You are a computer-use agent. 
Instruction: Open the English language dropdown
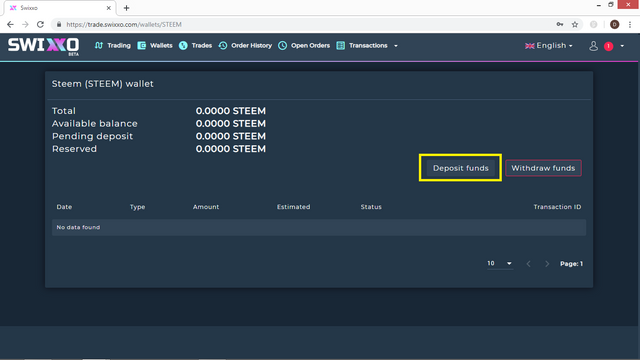(x=549, y=45)
